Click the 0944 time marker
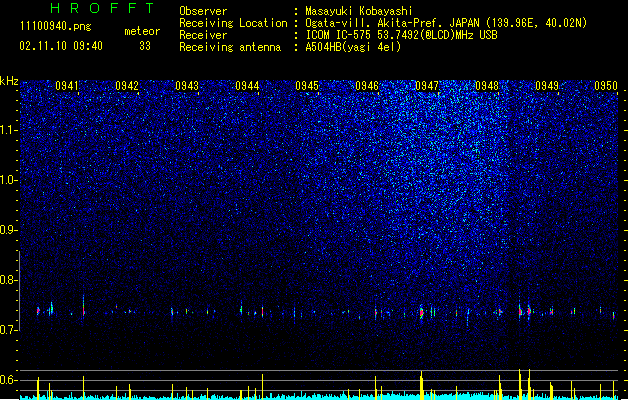Viewport: 629px width, 400px height. pos(247,86)
